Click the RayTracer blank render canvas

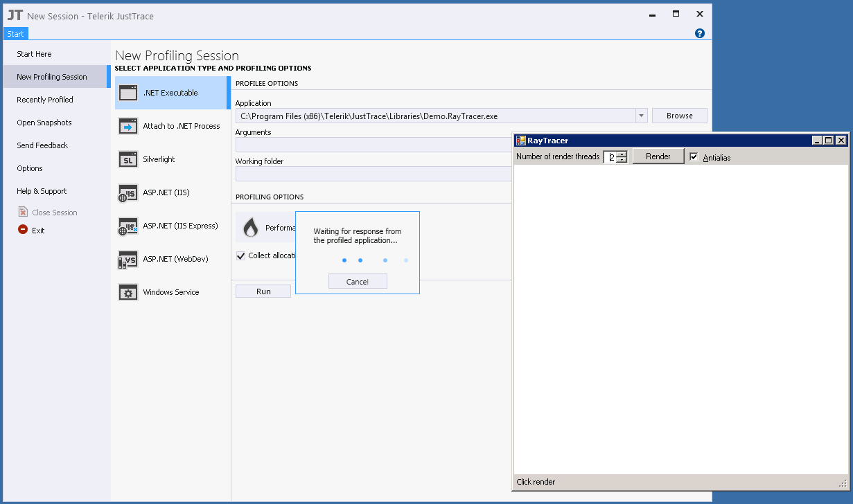tap(680, 319)
